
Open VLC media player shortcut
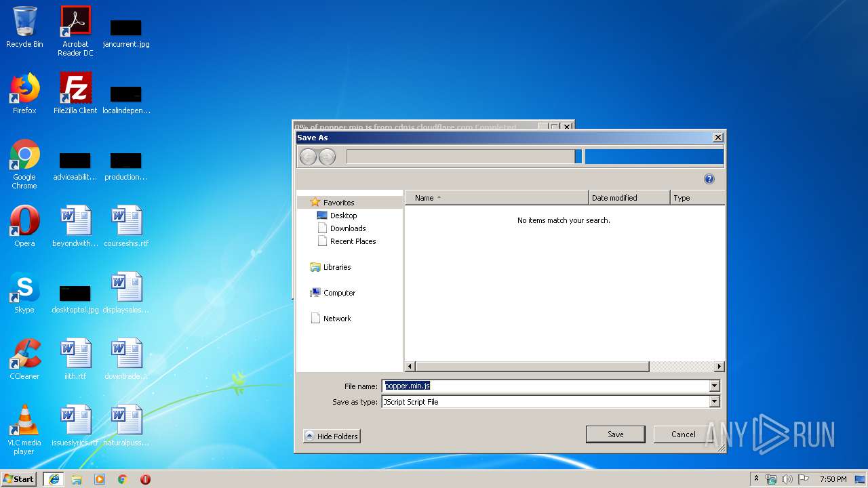[x=24, y=430]
